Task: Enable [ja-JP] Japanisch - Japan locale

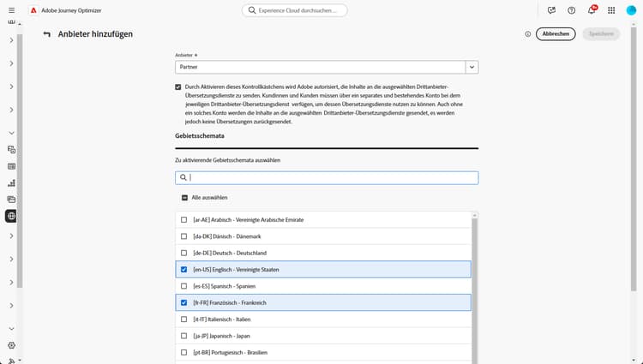Action: point(183,336)
